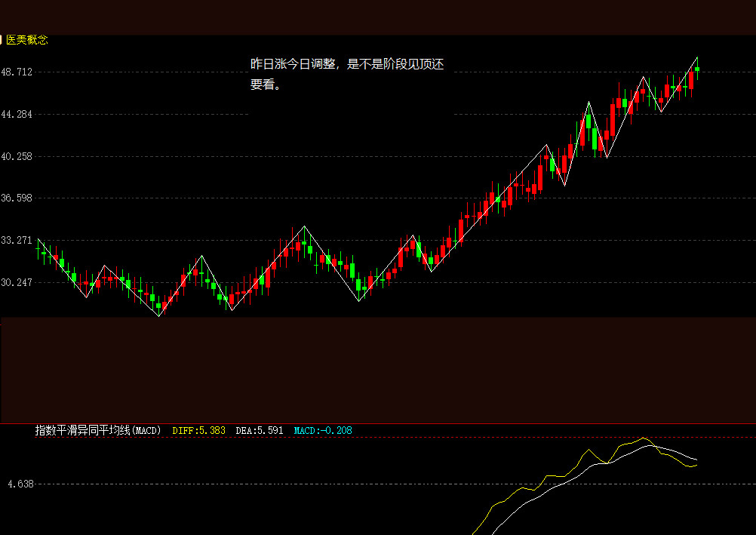Viewport: 756px width, 535px height.
Task: Click the yellow marker beside 医美概念
Action: pyautogui.click(x=2, y=40)
